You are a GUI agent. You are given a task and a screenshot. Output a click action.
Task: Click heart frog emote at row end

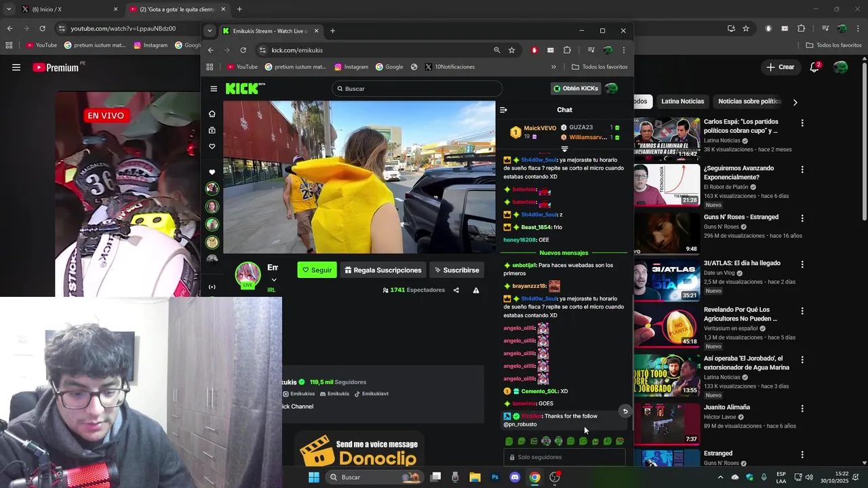click(x=620, y=441)
